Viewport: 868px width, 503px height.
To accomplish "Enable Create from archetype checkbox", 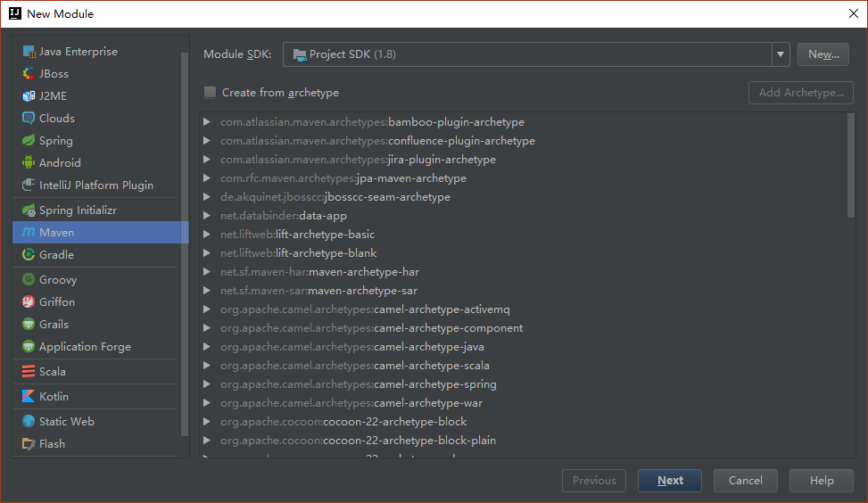I will point(210,93).
